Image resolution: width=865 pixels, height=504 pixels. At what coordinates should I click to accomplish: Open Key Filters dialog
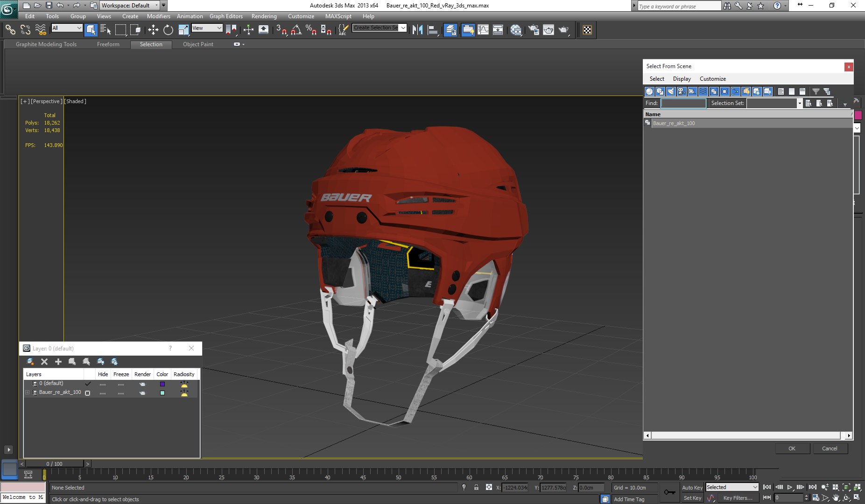(x=738, y=498)
